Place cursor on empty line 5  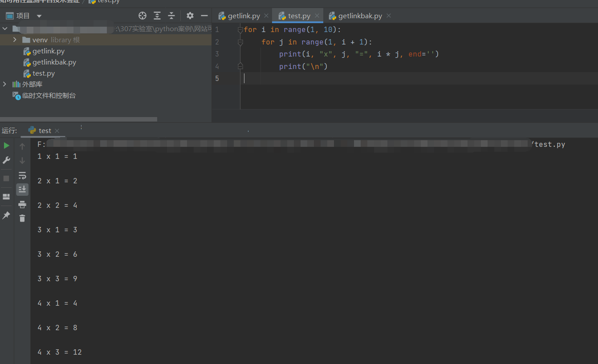tap(419, 78)
